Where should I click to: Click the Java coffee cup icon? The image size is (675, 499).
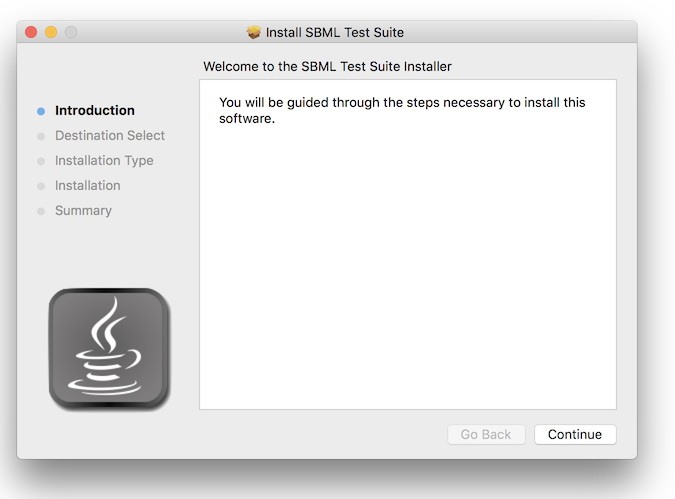tap(109, 349)
